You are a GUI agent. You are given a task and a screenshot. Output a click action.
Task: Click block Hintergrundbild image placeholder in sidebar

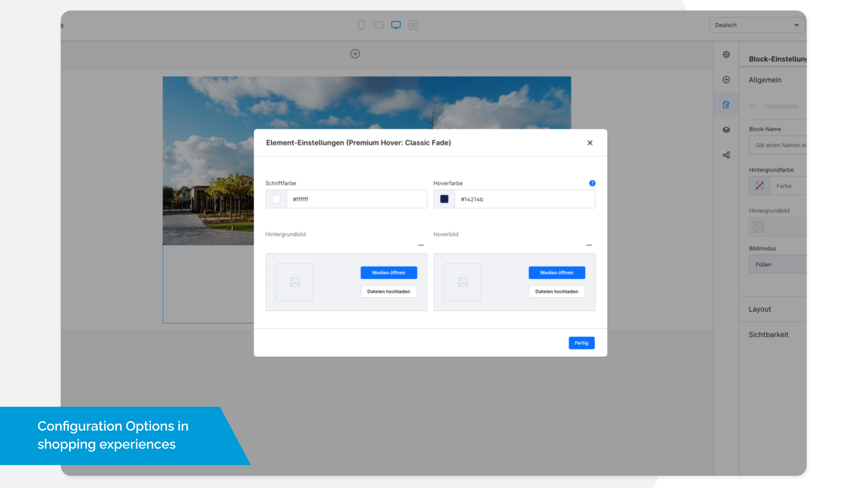[x=758, y=226]
